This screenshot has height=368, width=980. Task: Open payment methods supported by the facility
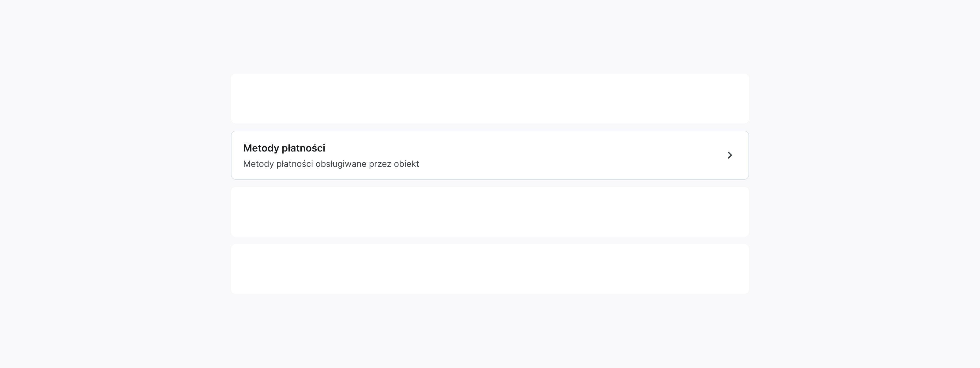pyautogui.click(x=490, y=155)
